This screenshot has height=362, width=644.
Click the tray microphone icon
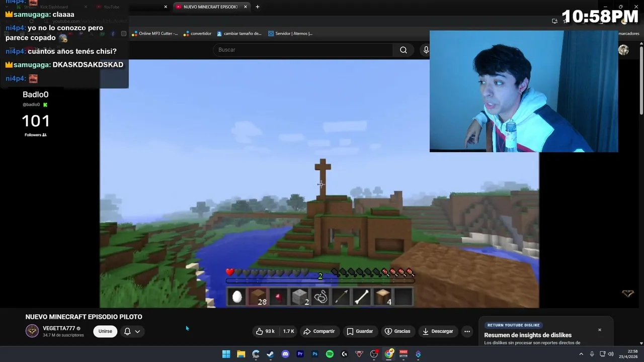(x=592, y=354)
